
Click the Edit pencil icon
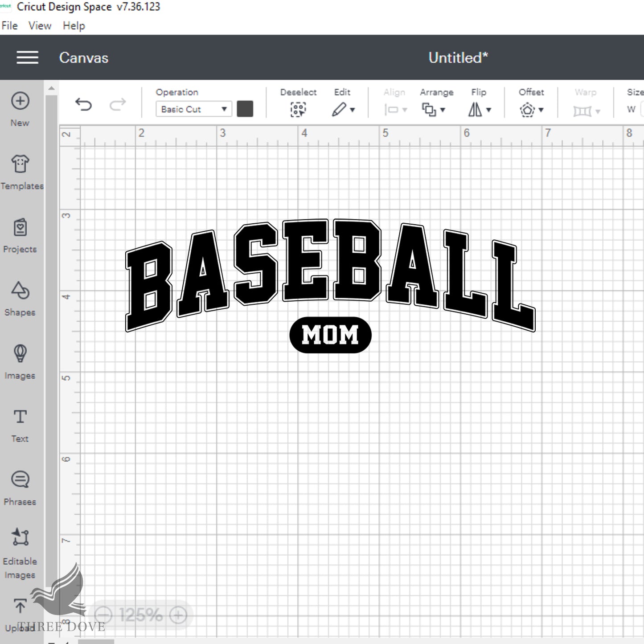339,109
